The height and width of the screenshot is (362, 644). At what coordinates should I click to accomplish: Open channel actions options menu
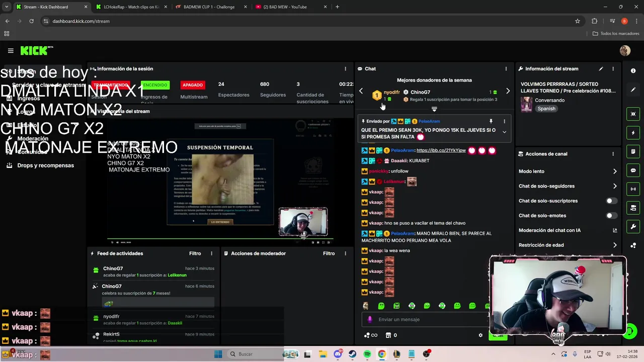[613, 154]
